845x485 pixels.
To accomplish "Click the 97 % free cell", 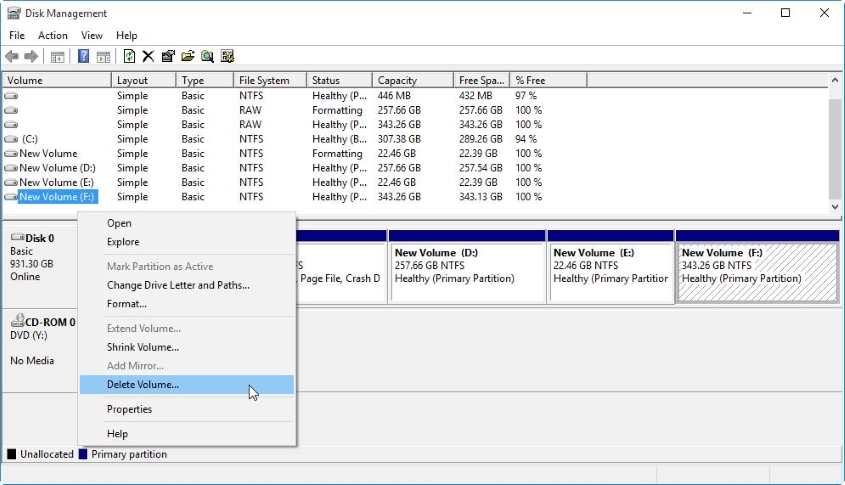I will (x=526, y=96).
